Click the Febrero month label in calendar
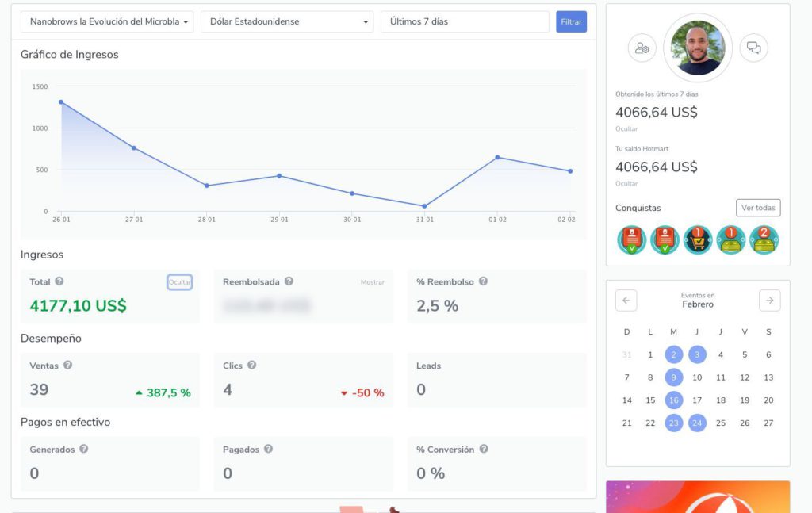This screenshot has width=812, height=513. pyautogui.click(x=698, y=304)
